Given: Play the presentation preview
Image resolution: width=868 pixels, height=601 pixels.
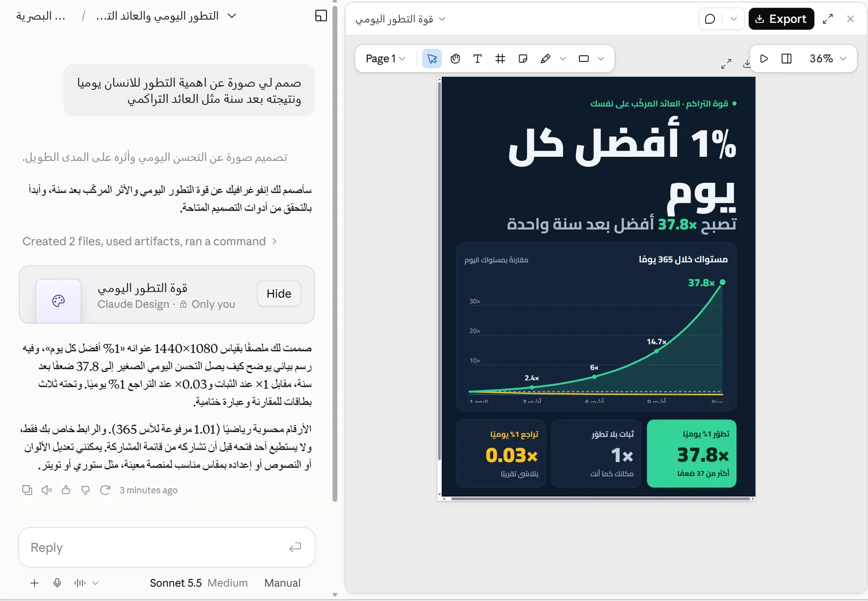Looking at the screenshot, I should coord(764,59).
